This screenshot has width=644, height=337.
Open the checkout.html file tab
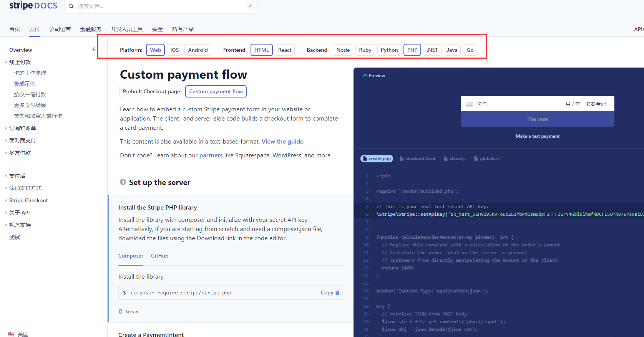pos(417,159)
